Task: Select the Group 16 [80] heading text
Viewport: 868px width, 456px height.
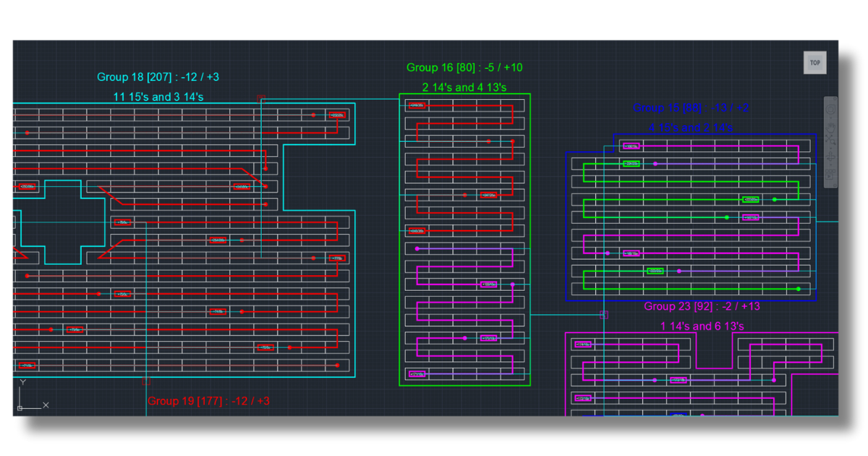Action: [465, 67]
